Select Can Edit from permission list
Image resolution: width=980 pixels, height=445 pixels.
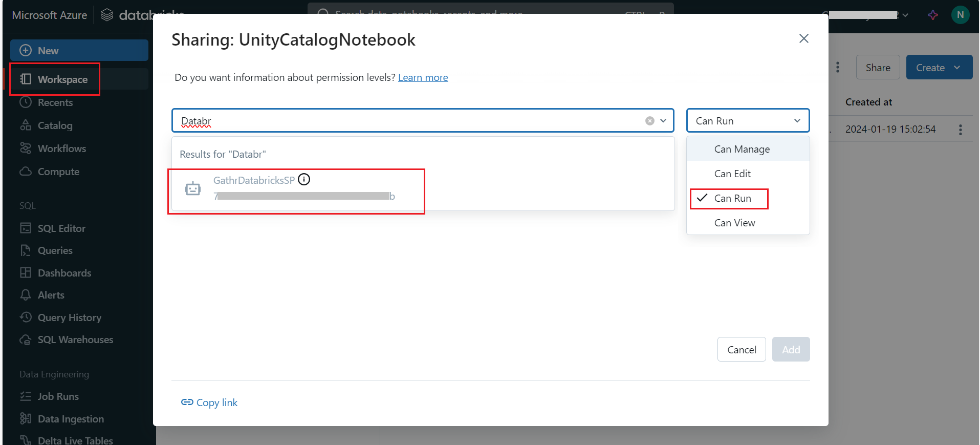[x=732, y=174]
